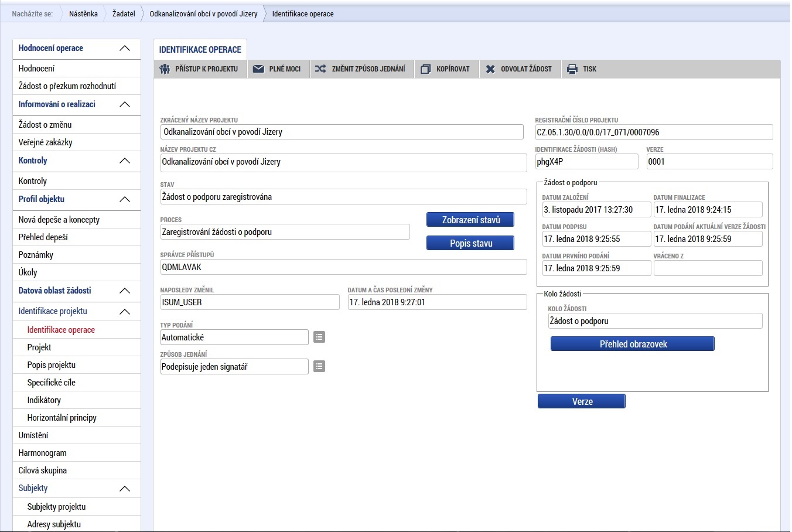The width and height of the screenshot is (792, 532).
Task: Click the Odvolat žádost X icon
Action: tap(490, 69)
